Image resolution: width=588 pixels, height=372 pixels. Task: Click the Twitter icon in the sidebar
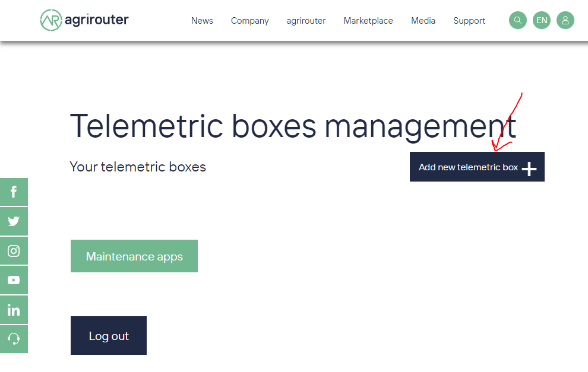point(14,221)
